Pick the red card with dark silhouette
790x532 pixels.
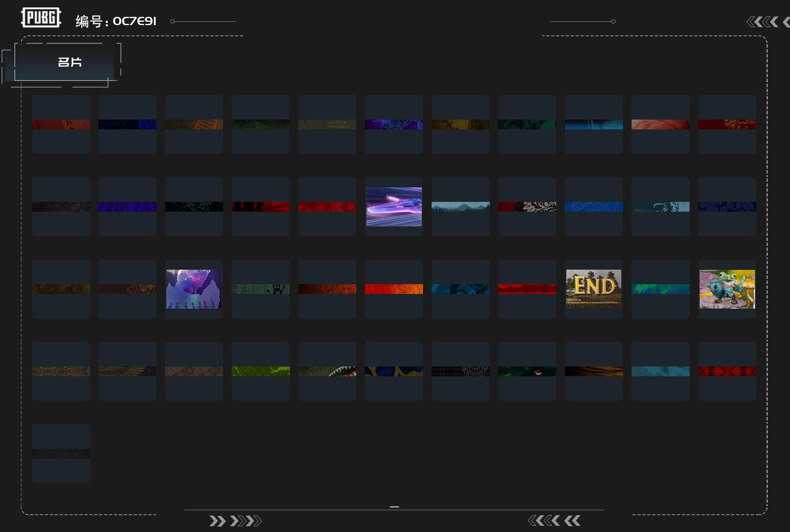[x=527, y=289]
